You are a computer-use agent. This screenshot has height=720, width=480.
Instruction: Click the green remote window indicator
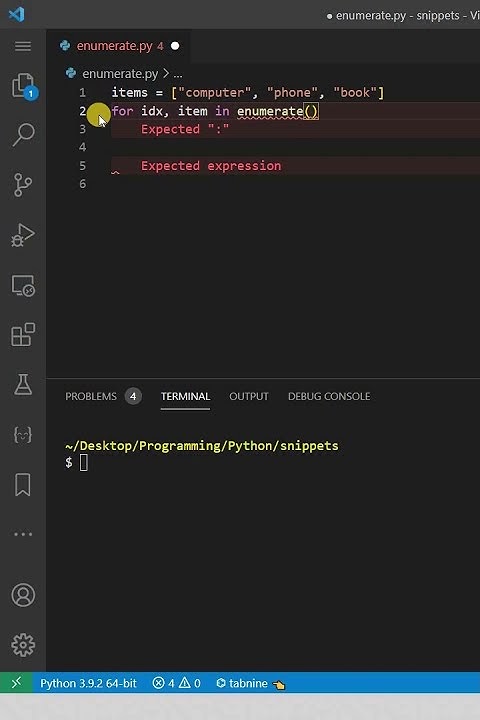click(x=16, y=683)
